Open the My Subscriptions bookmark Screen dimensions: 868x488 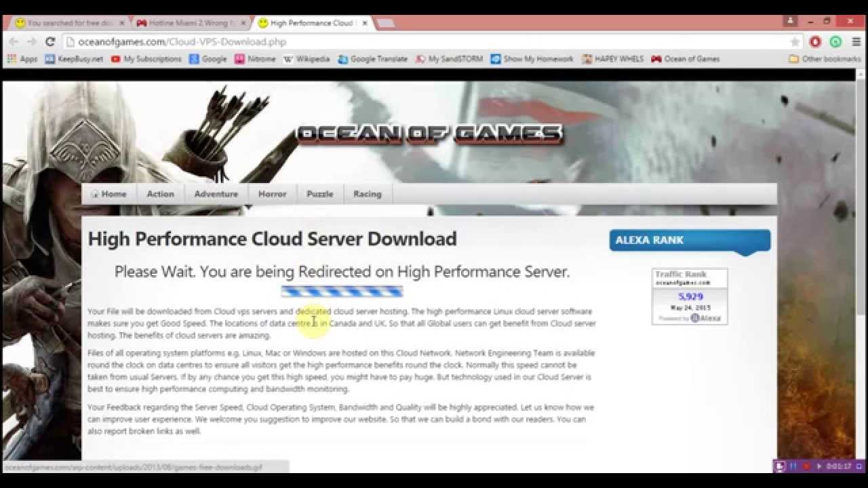[x=146, y=59]
